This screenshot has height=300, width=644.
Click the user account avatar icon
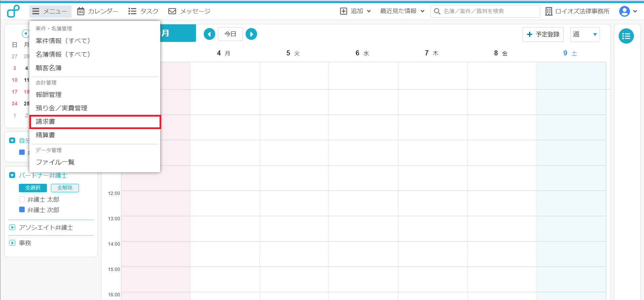click(x=624, y=11)
